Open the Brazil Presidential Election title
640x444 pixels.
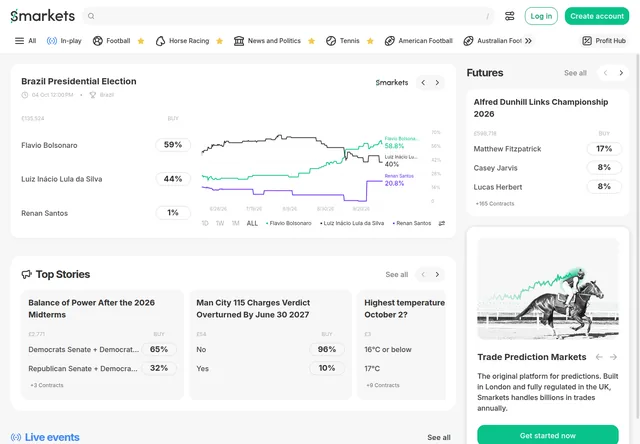pyautogui.click(x=79, y=81)
